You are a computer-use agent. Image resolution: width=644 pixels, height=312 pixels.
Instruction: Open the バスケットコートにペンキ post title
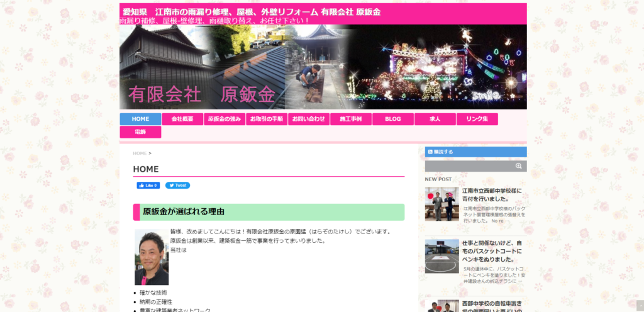tap(492, 251)
